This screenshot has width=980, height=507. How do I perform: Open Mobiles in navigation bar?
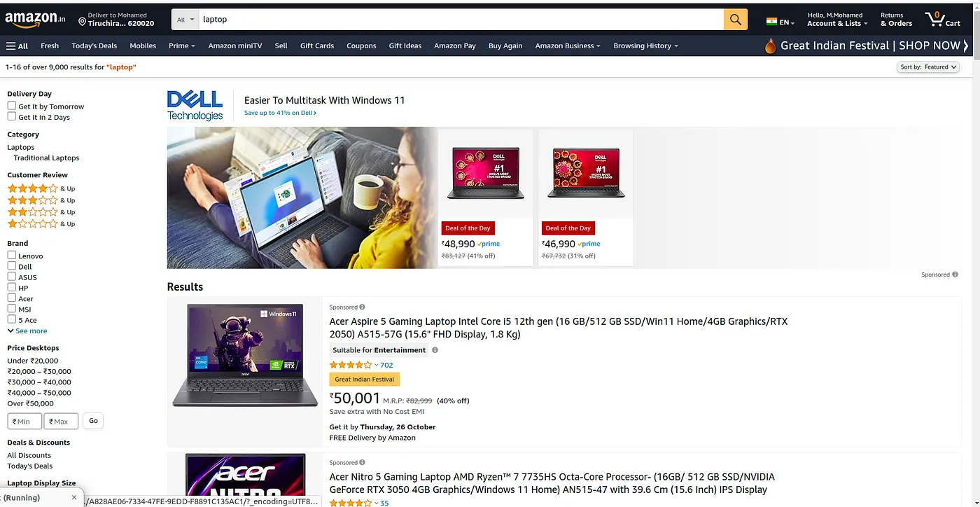click(143, 46)
